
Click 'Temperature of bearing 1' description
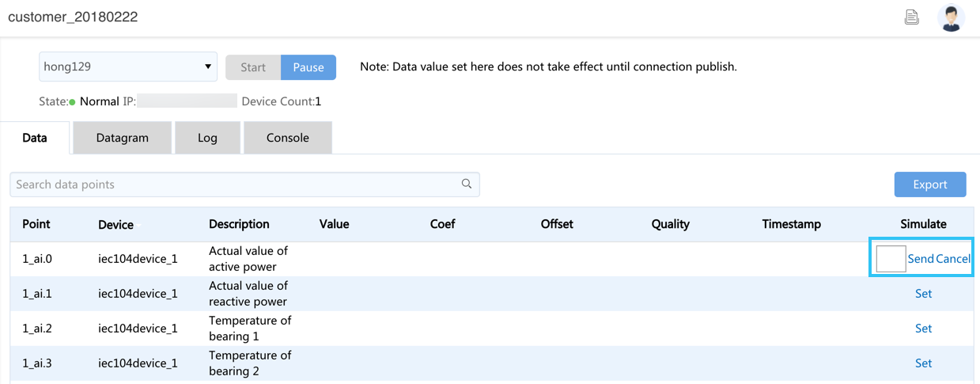click(250, 329)
